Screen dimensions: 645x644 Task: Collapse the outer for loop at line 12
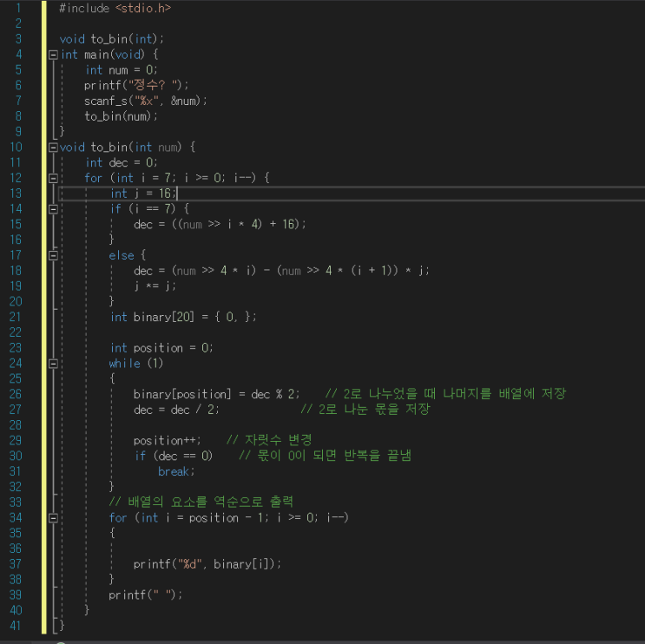tap(53, 178)
